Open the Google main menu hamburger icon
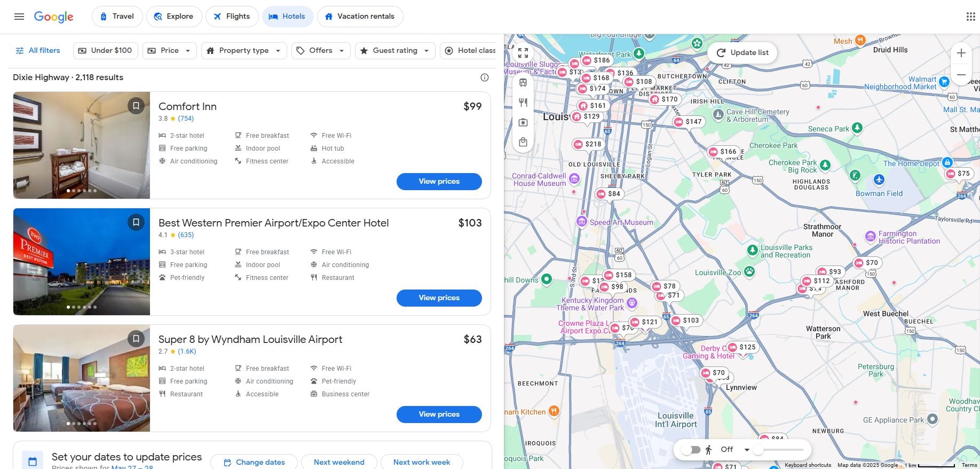Viewport: 980px width, 469px height. click(x=19, y=17)
